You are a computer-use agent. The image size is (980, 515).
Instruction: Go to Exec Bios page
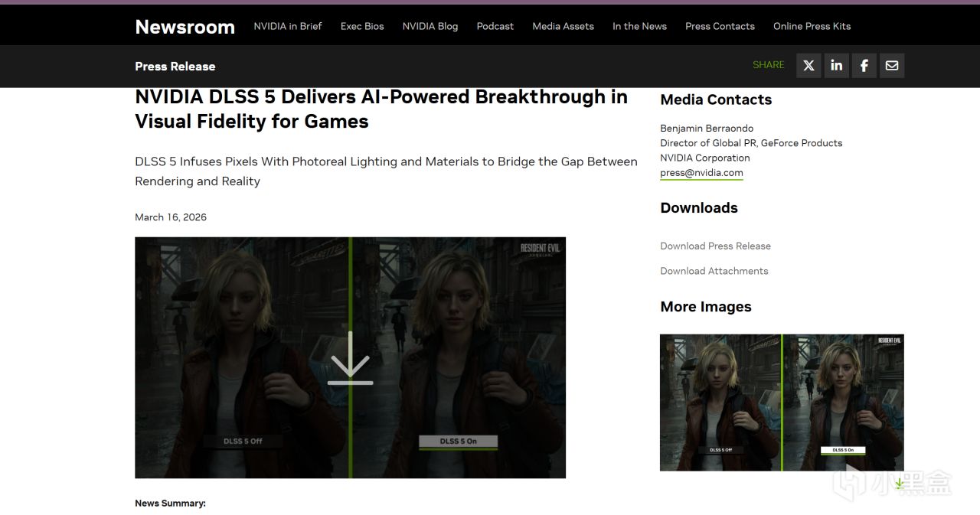point(362,26)
